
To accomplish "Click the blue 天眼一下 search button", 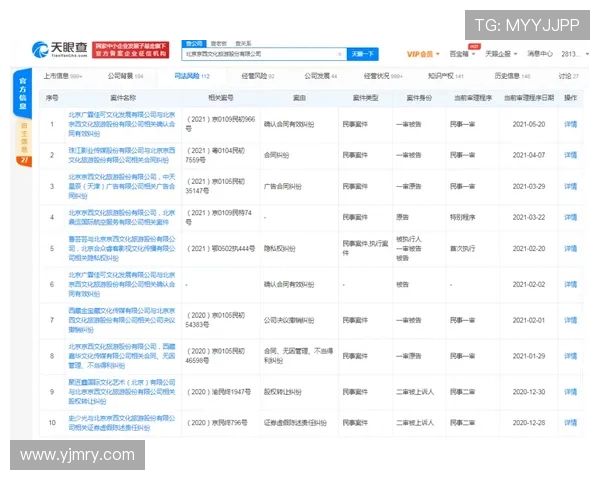I will [x=362, y=54].
